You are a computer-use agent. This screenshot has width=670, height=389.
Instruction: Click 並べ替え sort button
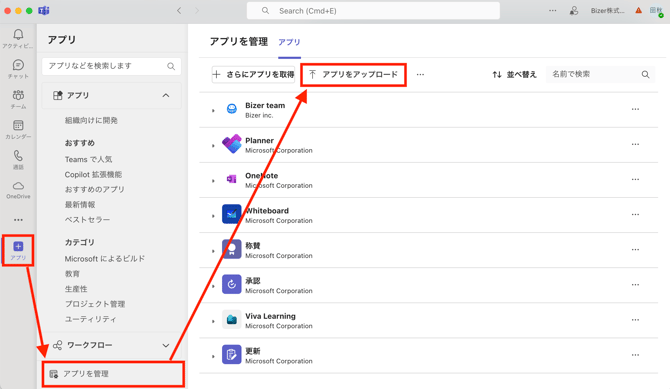514,74
